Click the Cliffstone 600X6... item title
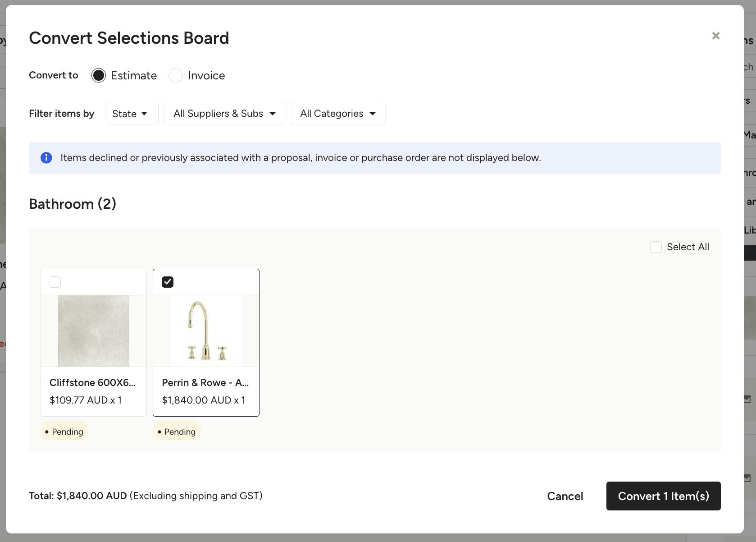 pyautogui.click(x=92, y=383)
